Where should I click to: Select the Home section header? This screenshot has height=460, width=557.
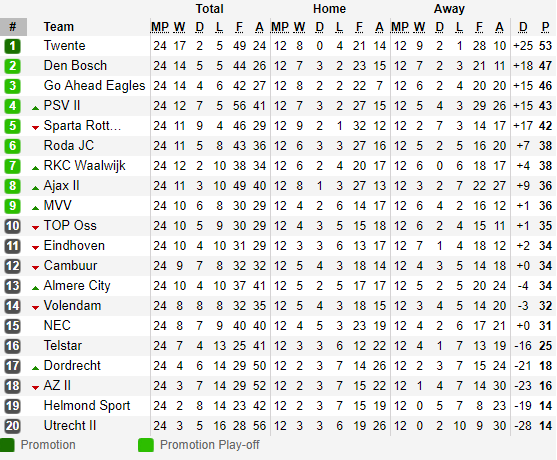(329, 9)
